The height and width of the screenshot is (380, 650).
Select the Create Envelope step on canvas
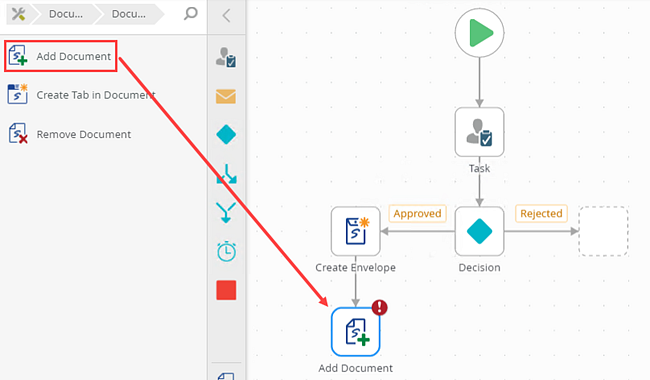(x=356, y=231)
